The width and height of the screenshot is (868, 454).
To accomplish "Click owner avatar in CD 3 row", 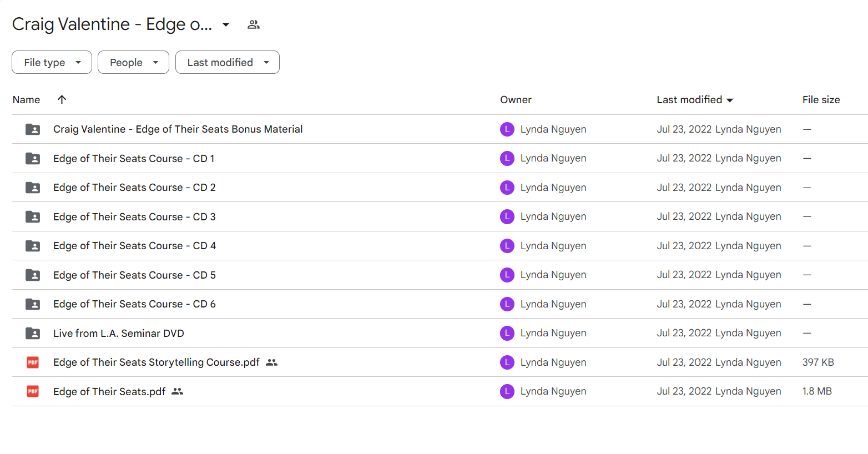I will point(507,216).
